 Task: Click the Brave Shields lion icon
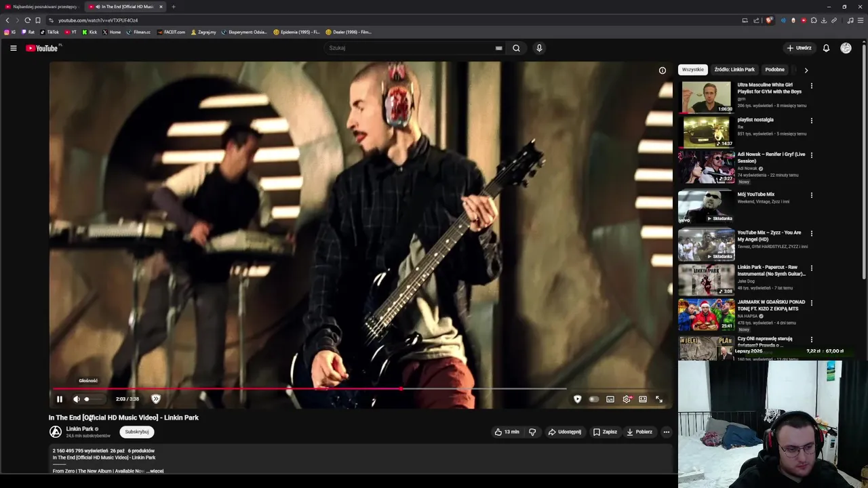click(x=769, y=20)
